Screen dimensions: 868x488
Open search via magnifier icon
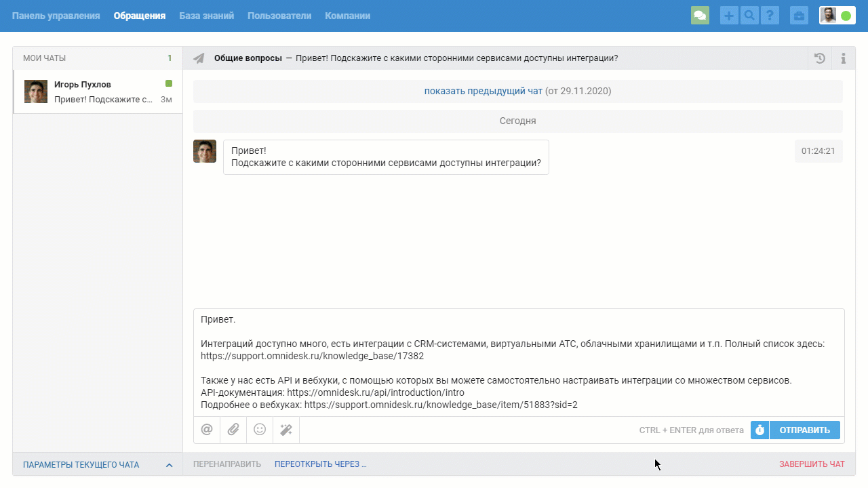pos(749,16)
